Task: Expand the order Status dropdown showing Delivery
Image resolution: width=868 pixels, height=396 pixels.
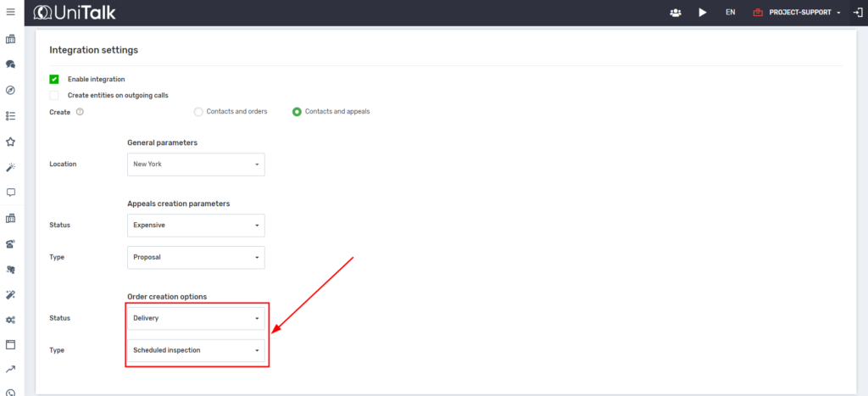Action: 196,319
